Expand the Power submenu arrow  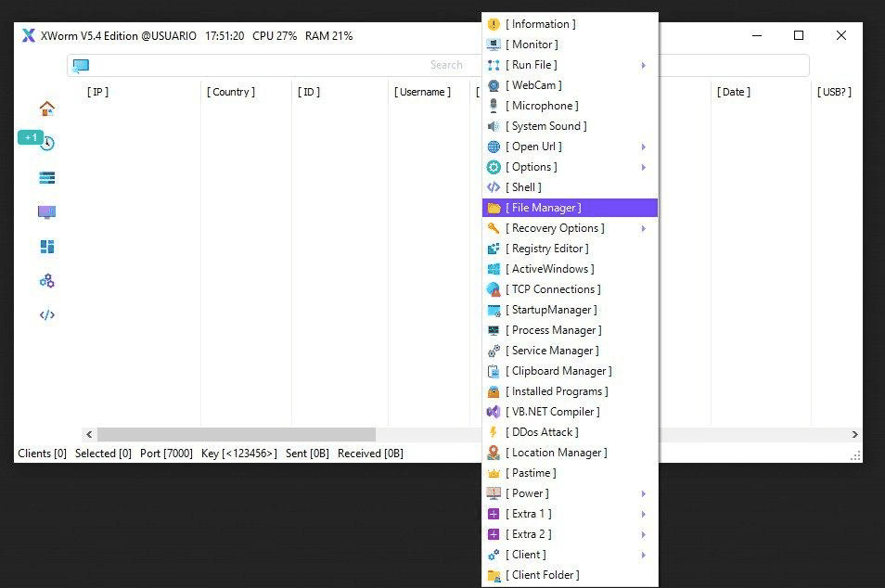point(644,493)
